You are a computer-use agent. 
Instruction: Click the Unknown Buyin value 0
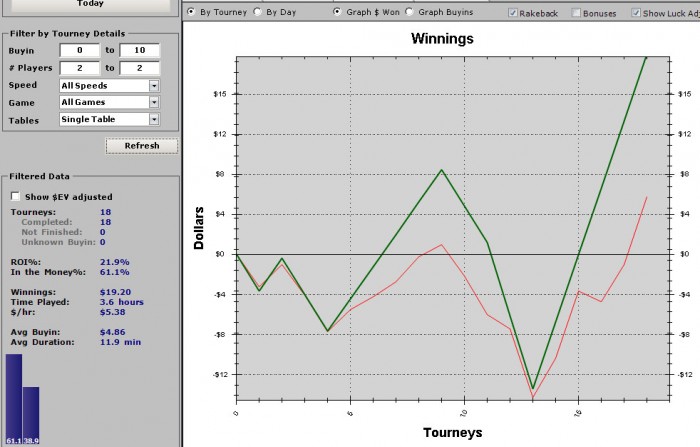[x=103, y=242]
